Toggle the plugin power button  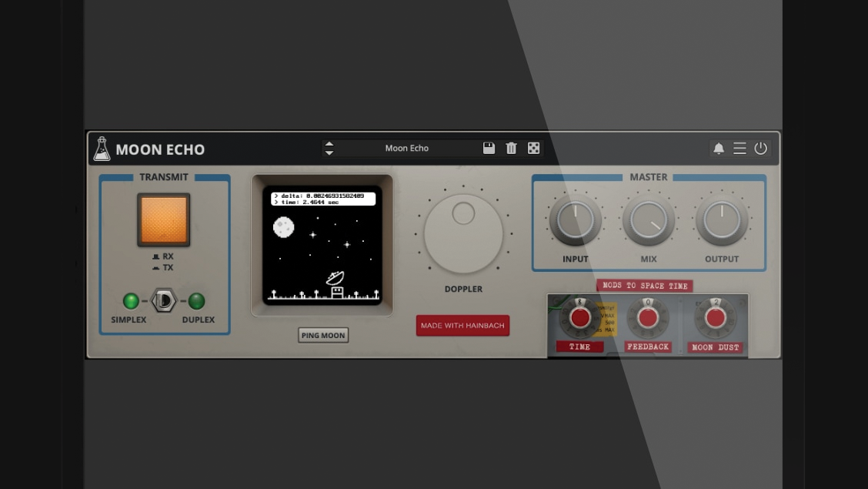click(761, 148)
